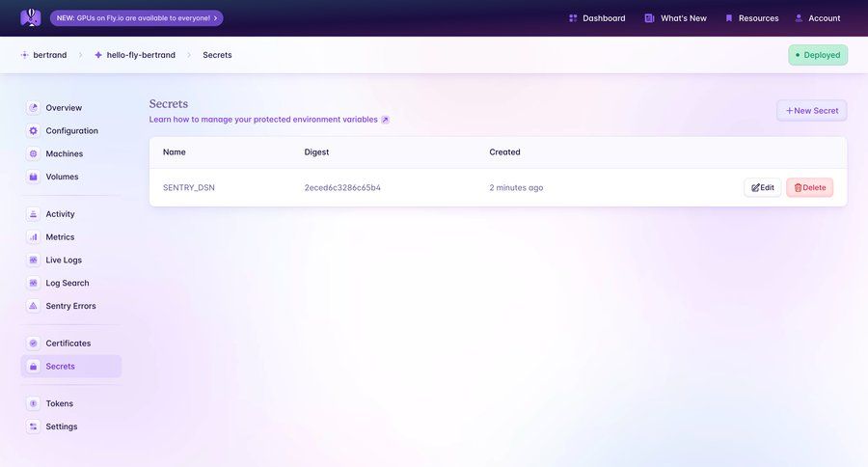Open the Certificates page
Screen dimensions: 868x467
point(70,343)
